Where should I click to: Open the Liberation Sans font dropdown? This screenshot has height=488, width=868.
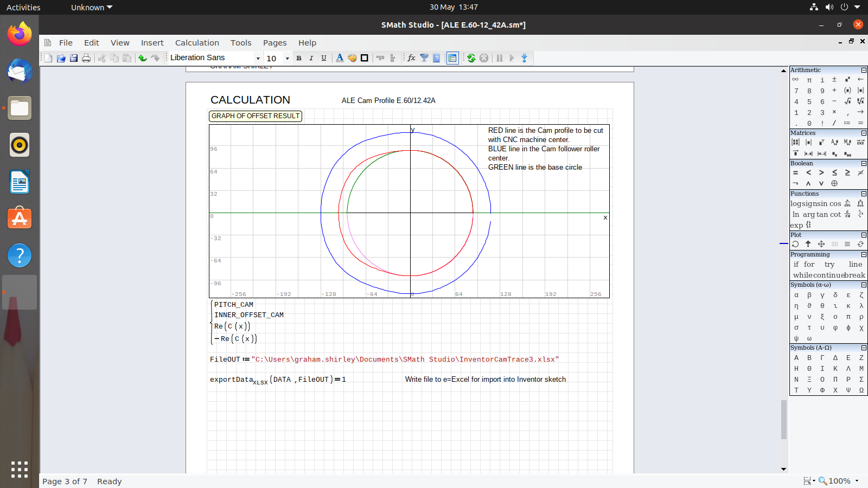pyautogui.click(x=258, y=58)
